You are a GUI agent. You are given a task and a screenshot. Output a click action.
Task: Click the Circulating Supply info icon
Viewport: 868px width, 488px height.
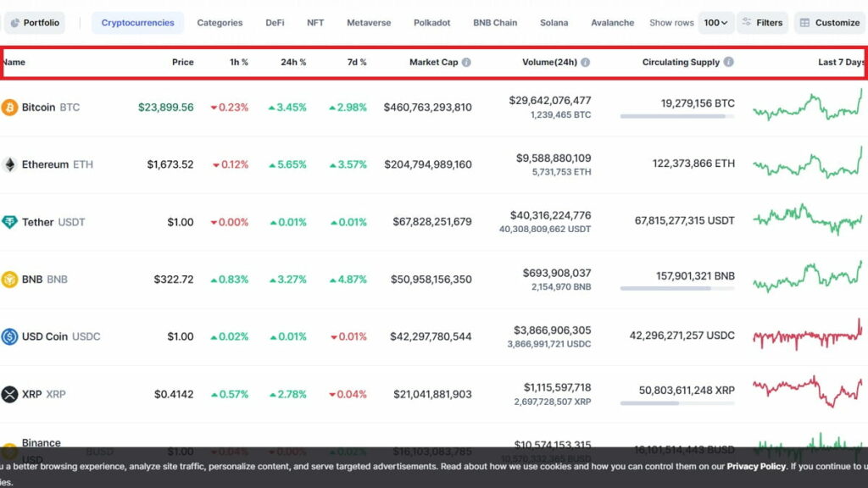coord(728,62)
